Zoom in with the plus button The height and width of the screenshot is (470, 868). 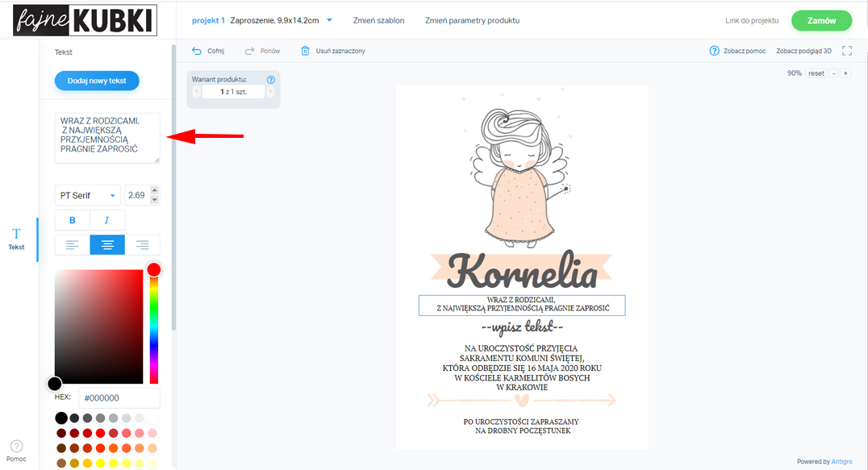845,73
